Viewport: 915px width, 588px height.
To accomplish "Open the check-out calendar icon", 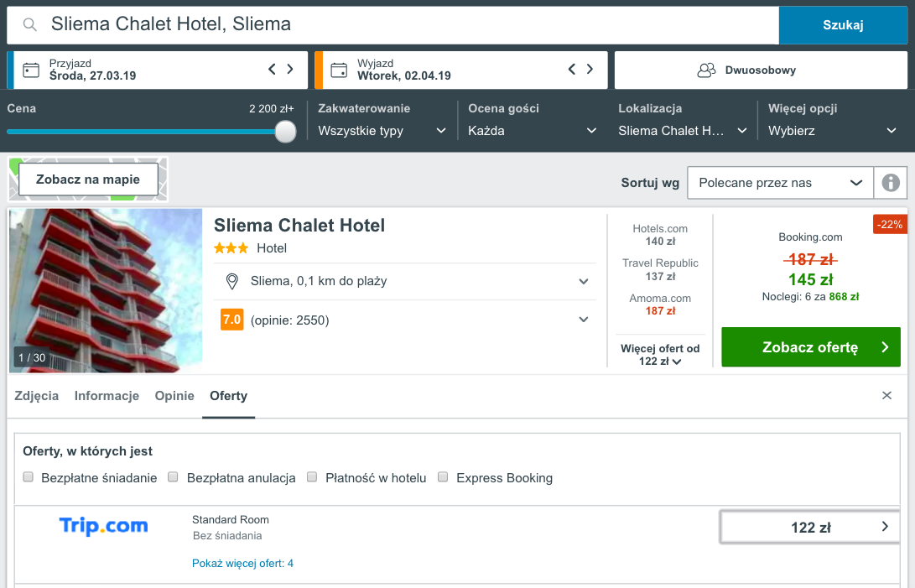I will pyautogui.click(x=339, y=70).
